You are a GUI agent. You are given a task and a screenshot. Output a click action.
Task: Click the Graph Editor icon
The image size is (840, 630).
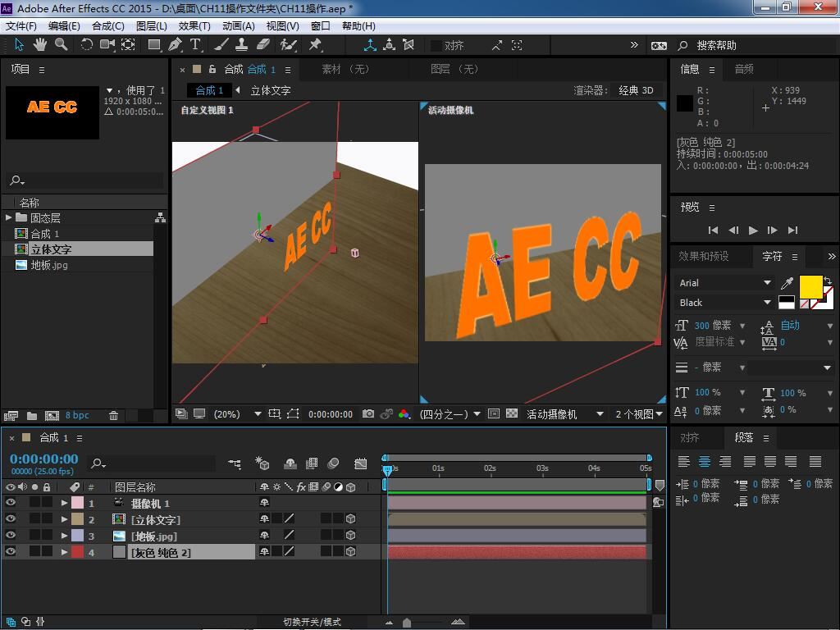[361, 464]
